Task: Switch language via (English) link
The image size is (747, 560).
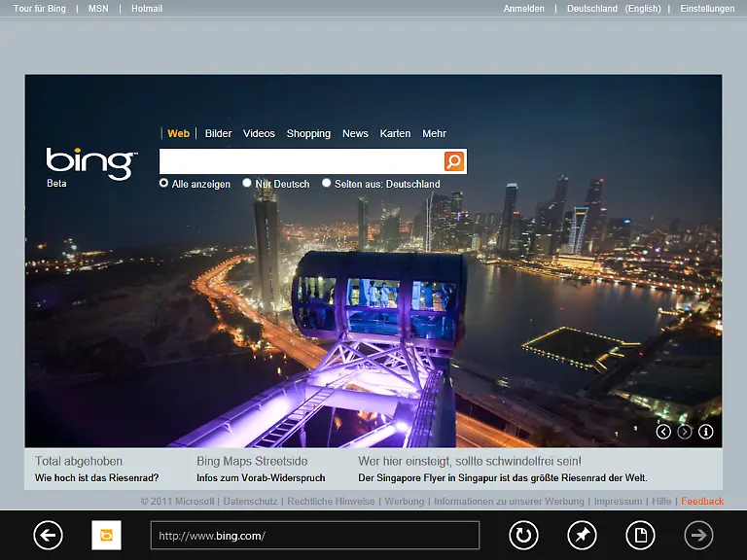Action: coord(643,9)
